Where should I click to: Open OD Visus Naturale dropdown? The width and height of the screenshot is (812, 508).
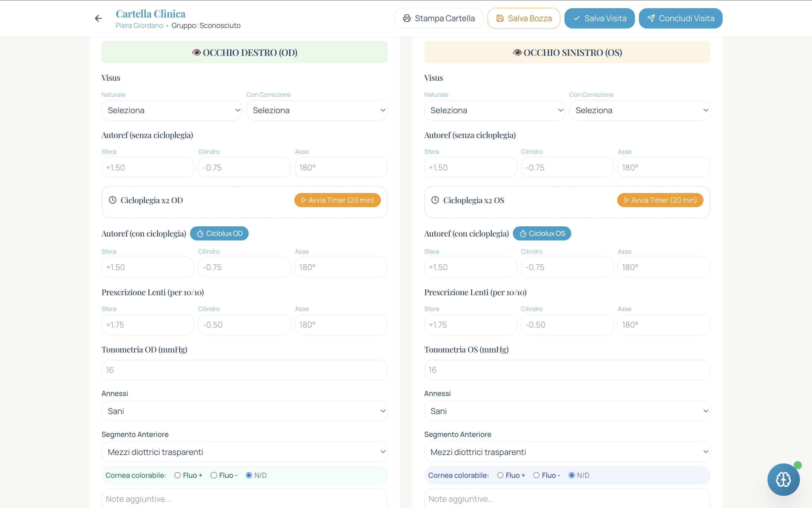(x=172, y=110)
